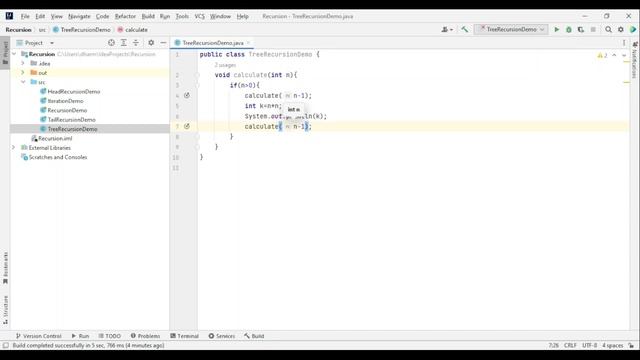Collapse the src folder
Screen dimensions: 640x360
[23, 82]
